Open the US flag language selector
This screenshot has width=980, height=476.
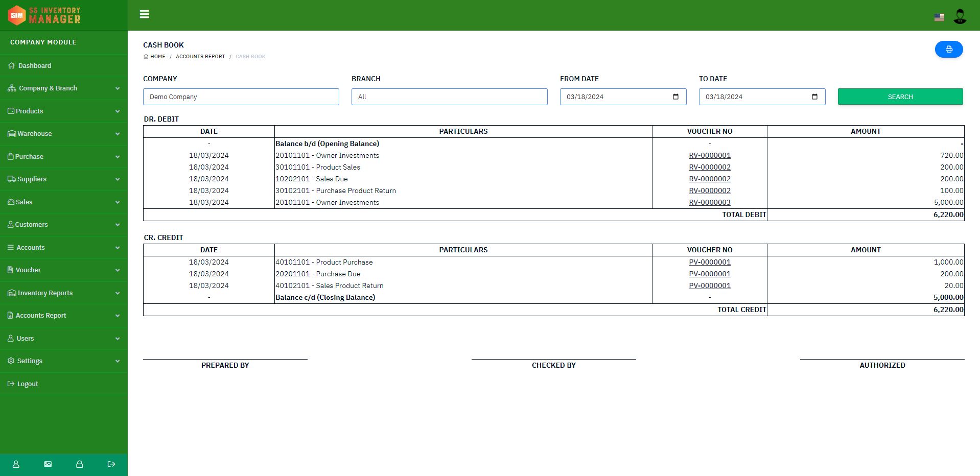point(939,17)
